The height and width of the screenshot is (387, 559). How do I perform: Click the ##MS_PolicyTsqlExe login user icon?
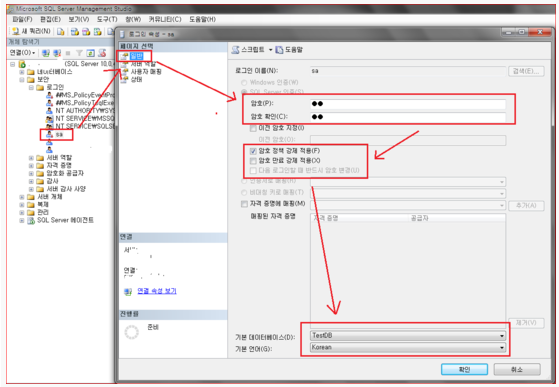50,103
